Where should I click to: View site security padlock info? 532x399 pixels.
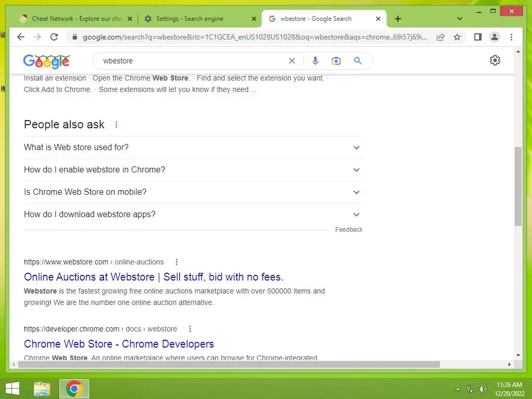(75, 37)
